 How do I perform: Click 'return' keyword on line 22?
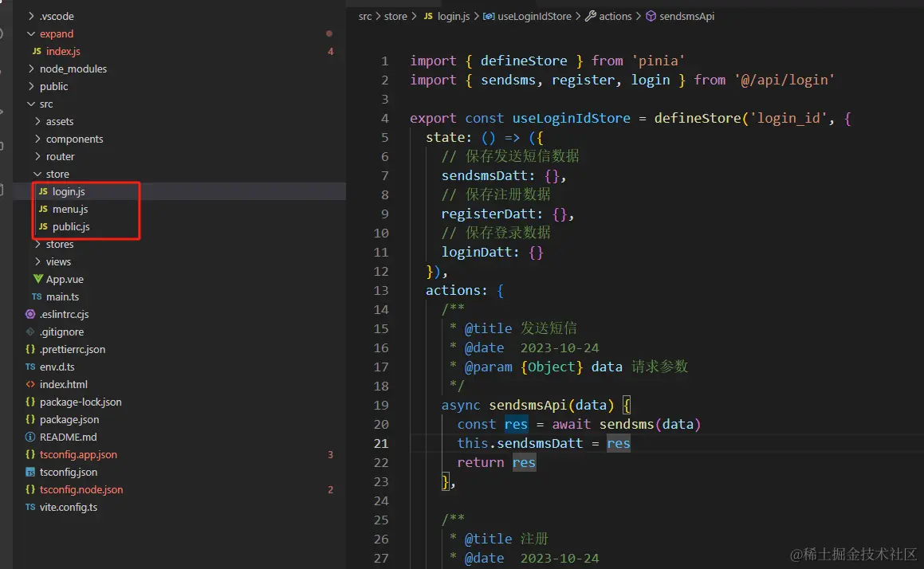480,462
